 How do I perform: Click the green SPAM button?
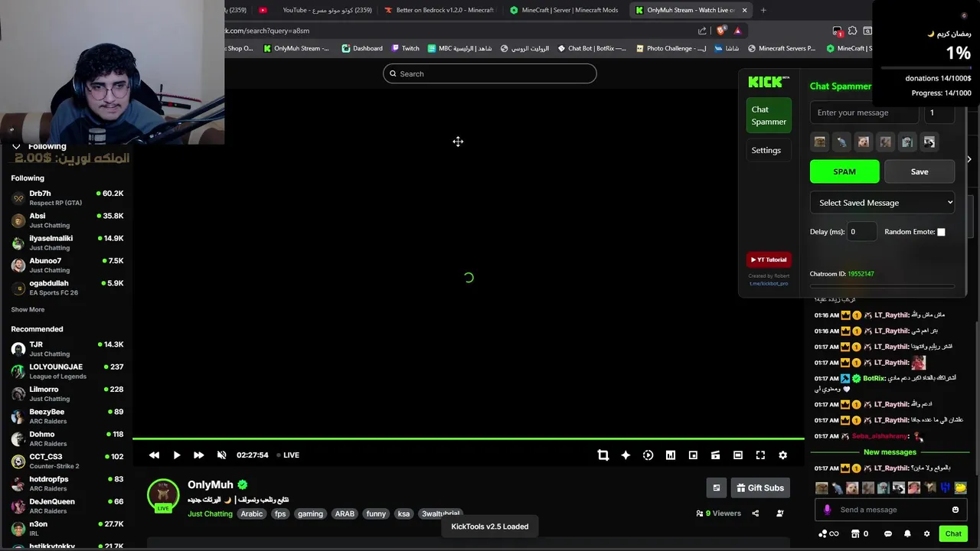click(x=844, y=171)
